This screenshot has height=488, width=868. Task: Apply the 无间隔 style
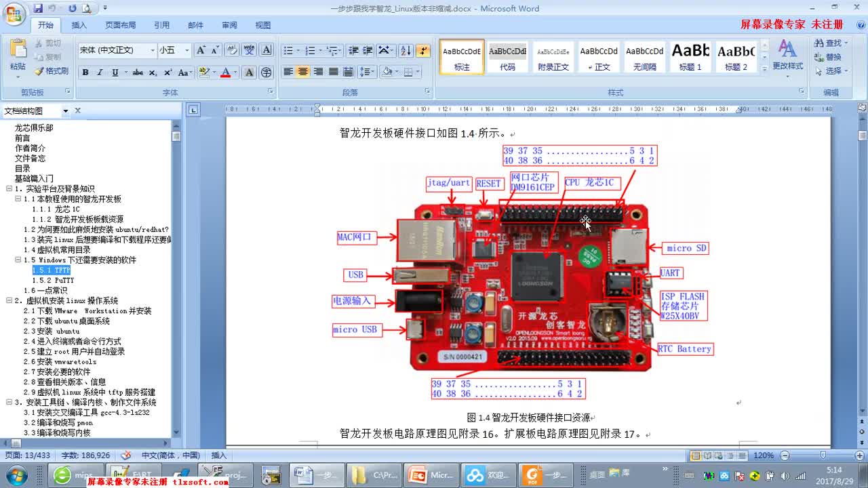pos(644,56)
